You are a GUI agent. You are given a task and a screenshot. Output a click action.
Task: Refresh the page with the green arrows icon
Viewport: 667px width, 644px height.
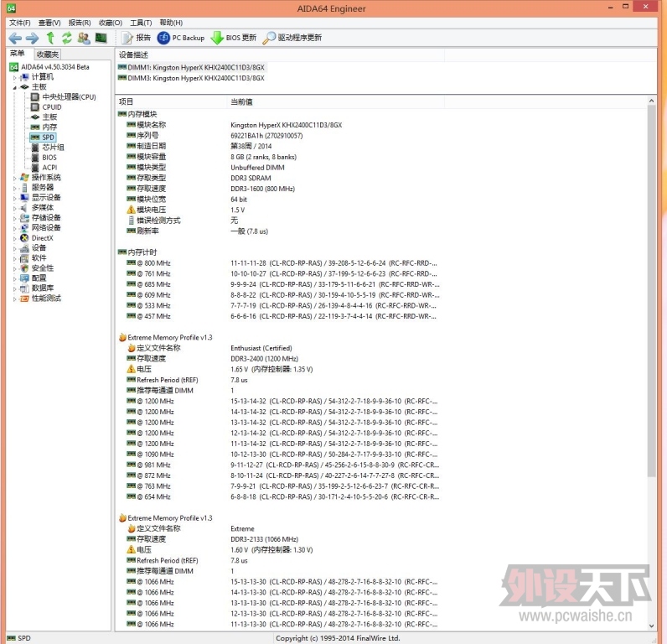coord(67,38)
